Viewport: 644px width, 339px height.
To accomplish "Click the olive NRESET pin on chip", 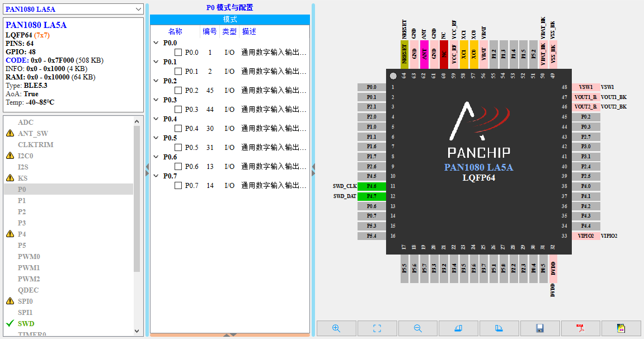I will coord(405,54).
